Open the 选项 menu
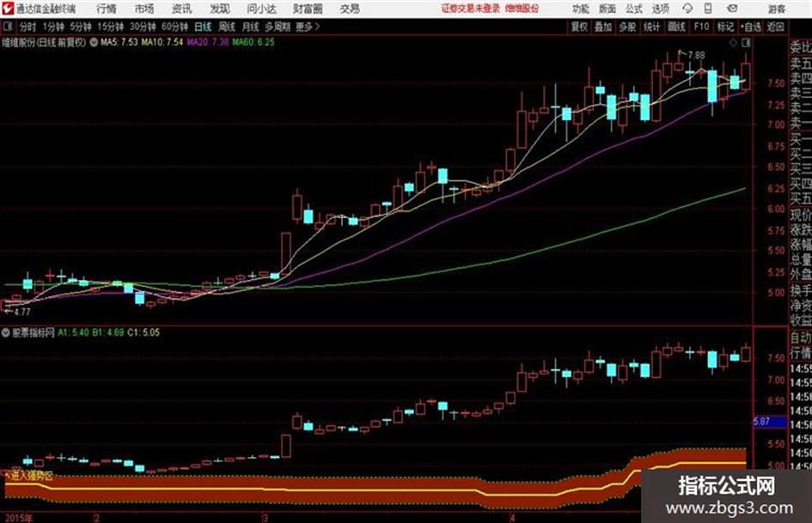Viewport: 812px width, 523px height. pos(660,9)
